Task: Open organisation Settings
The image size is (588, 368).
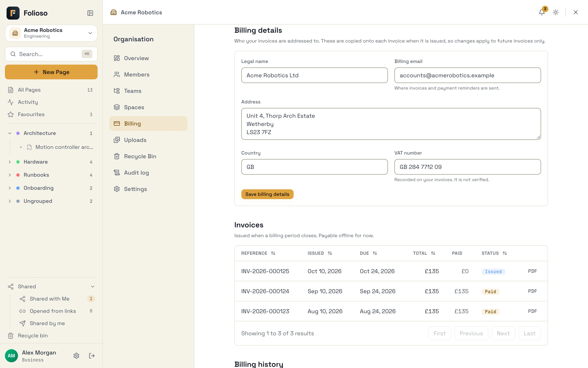Action: point(148,189)
